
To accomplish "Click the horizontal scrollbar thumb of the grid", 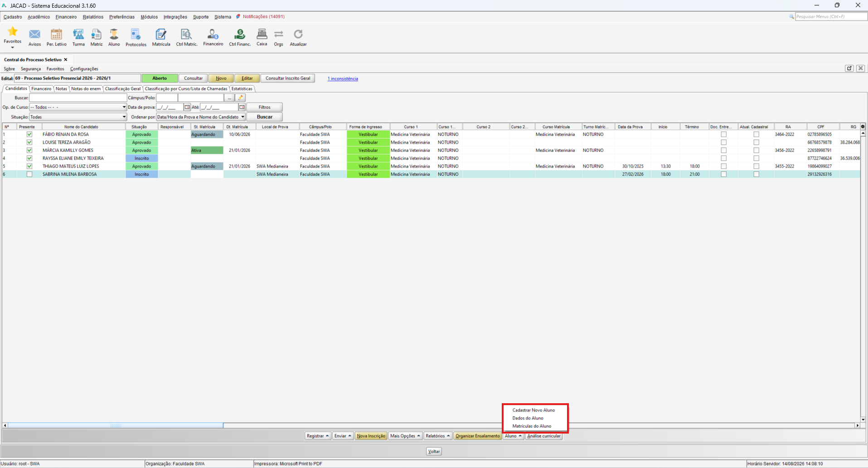I will pyautogui.click(x=116, y=425).
